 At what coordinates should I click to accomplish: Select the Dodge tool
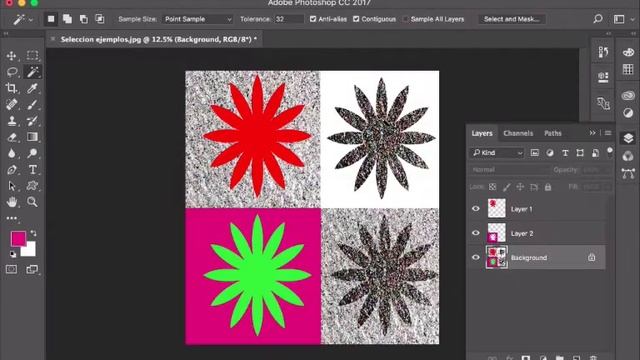[32, 153]
